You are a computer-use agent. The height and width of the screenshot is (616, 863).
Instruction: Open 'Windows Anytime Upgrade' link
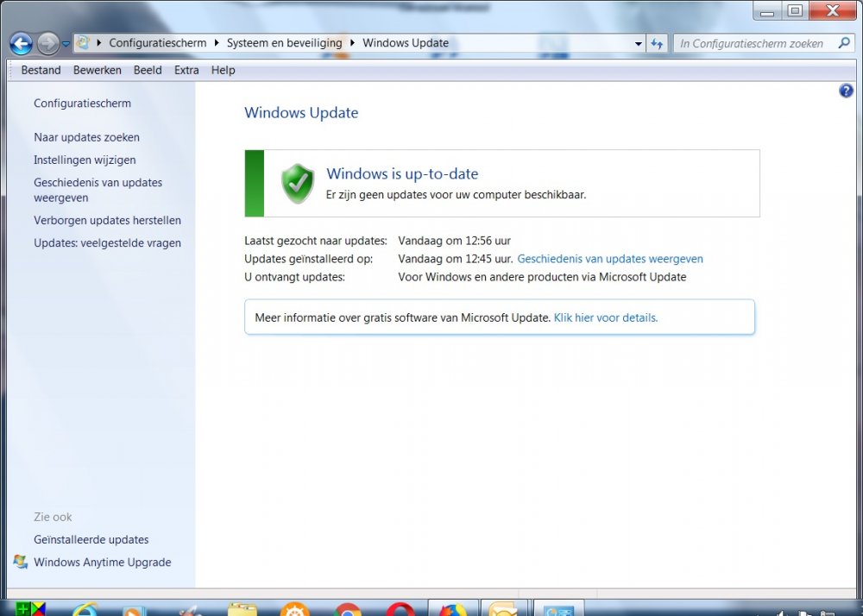103,563
